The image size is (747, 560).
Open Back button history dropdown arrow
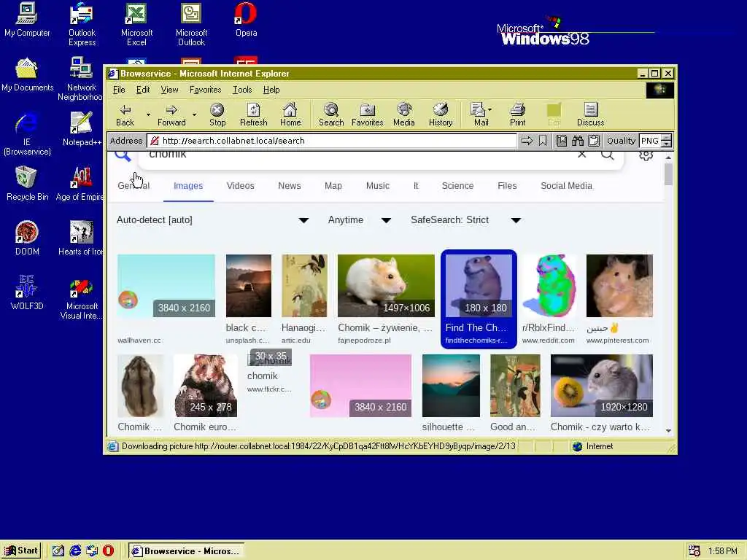[x=148, y=114]
